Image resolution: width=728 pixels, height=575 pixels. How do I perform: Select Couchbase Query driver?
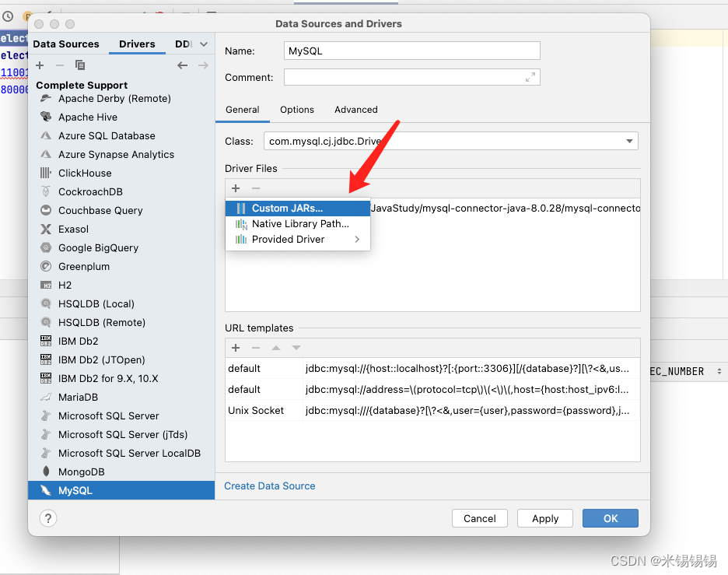click(121, 210)
